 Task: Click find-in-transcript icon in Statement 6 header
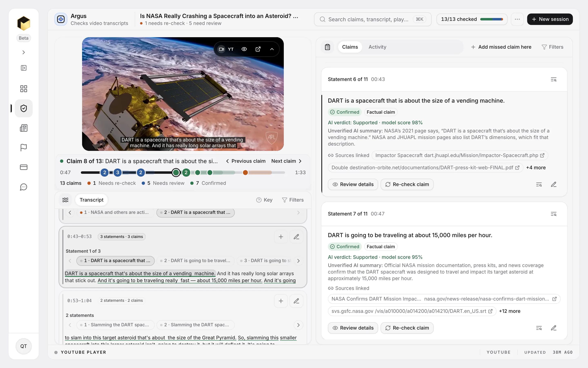pos(553,79)
